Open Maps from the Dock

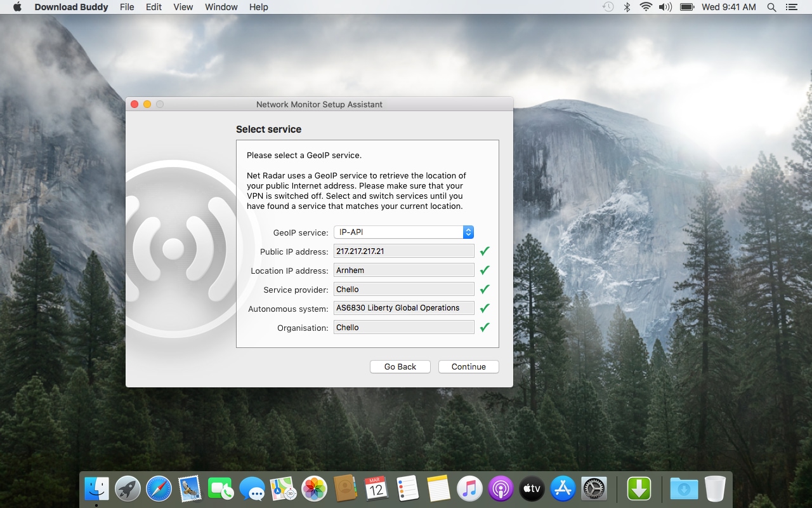[283, 489]
